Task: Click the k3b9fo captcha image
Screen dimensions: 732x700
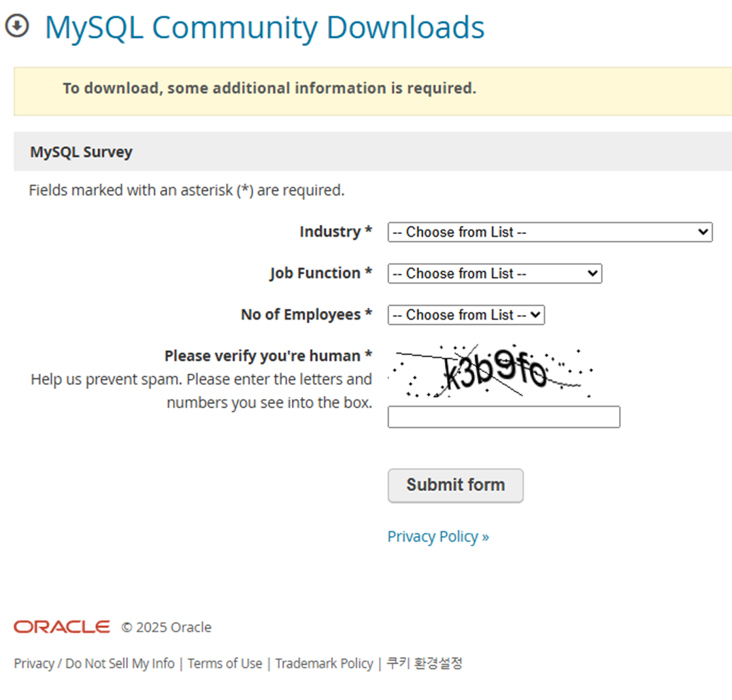Action: (490, 371)
